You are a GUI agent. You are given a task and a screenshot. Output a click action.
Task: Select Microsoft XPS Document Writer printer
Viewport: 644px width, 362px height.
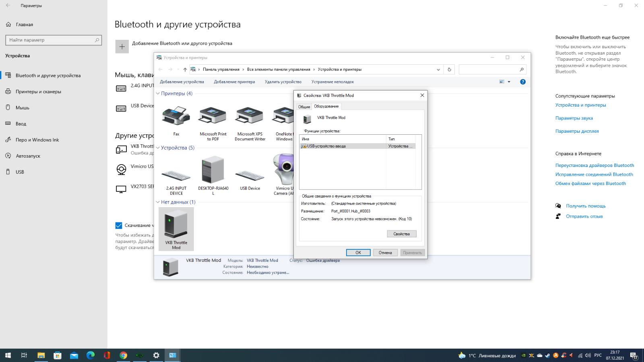(x=250, y=116)
